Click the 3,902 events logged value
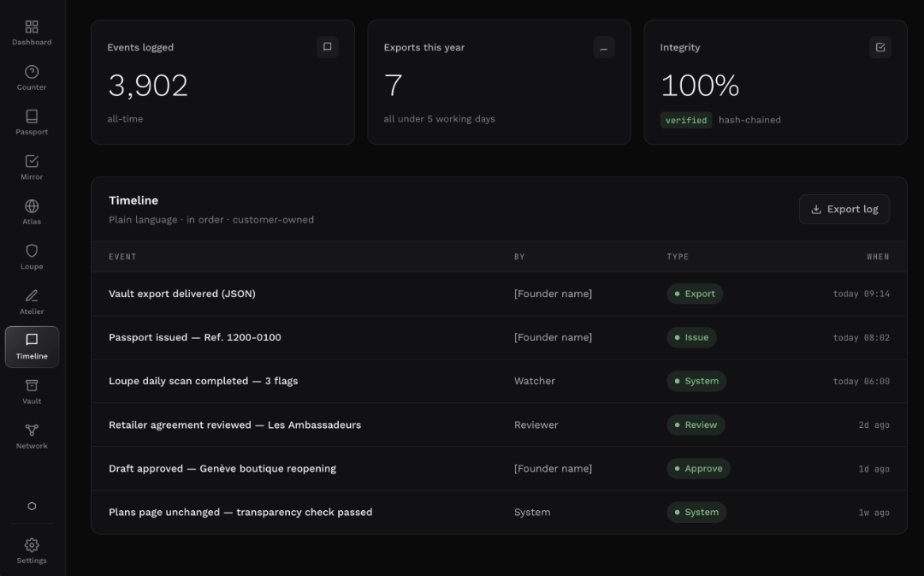This screenshot has height=576, width=924. (x=148, y=86)
